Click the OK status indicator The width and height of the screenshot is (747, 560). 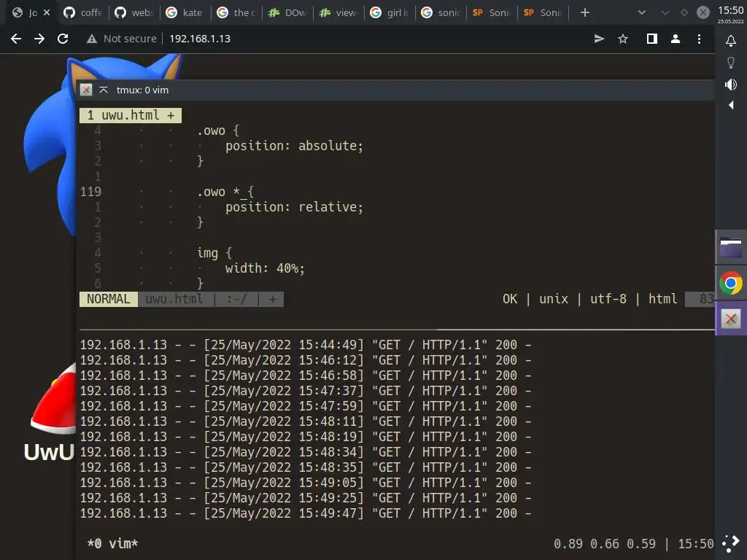pyautogui.click(x=510, y=299)
